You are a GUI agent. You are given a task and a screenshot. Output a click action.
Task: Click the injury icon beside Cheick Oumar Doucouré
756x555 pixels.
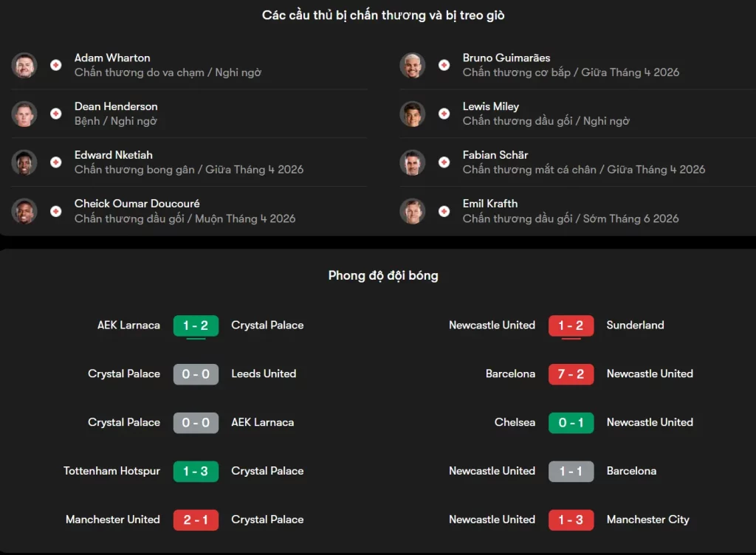[55, 211]
